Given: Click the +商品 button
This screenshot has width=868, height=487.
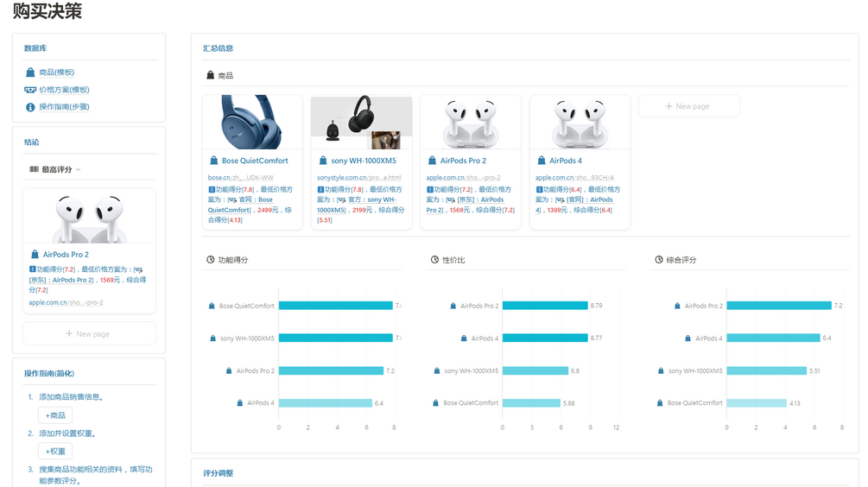Looking at the screenshot, I should click(55, 415).
